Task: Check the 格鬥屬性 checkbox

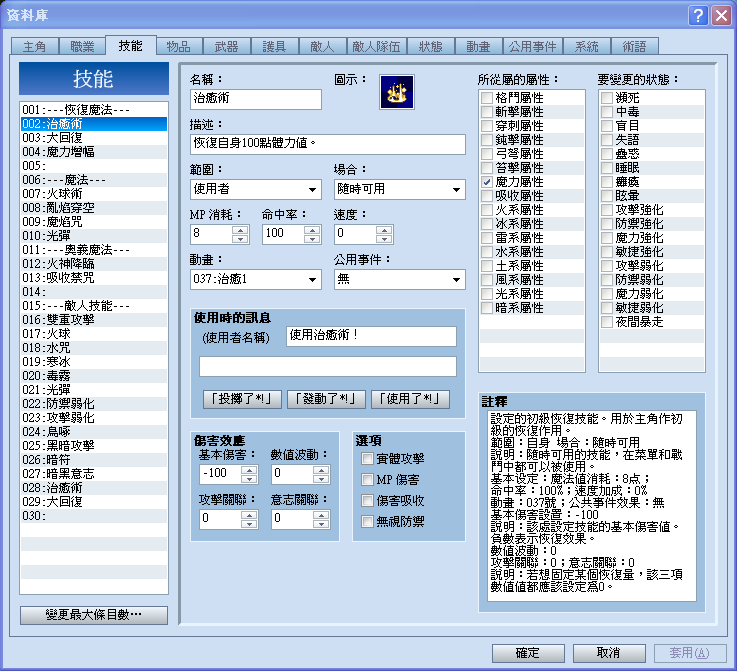Action: 487,98
